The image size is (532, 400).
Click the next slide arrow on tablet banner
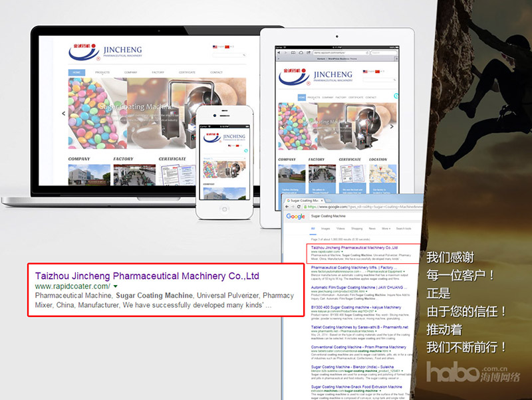(392, 126)
